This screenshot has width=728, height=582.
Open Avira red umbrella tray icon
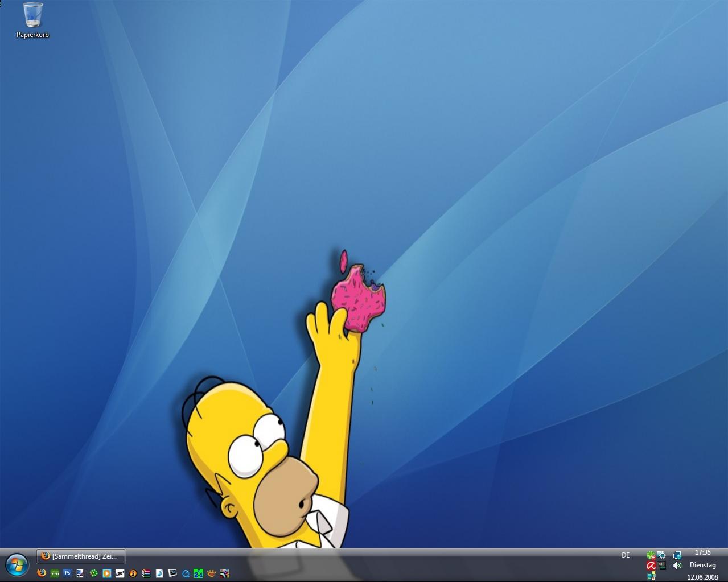click(651, 566)
